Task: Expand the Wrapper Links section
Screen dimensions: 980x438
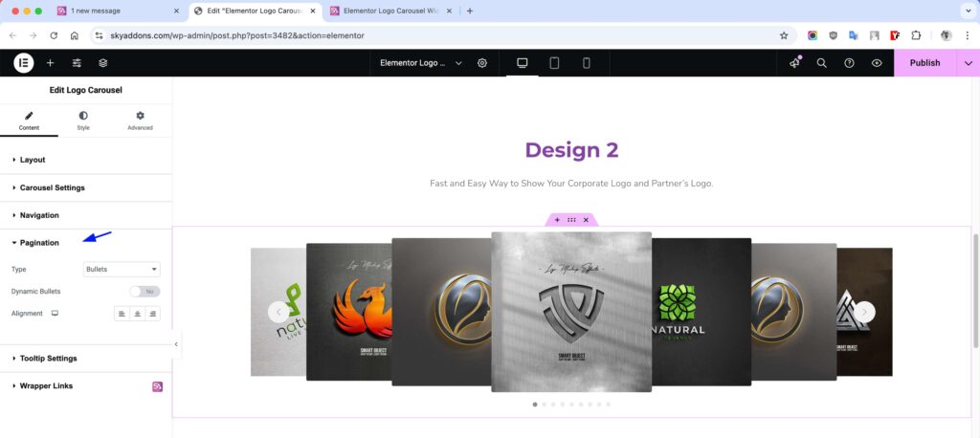Action: [x=85, y=385]
